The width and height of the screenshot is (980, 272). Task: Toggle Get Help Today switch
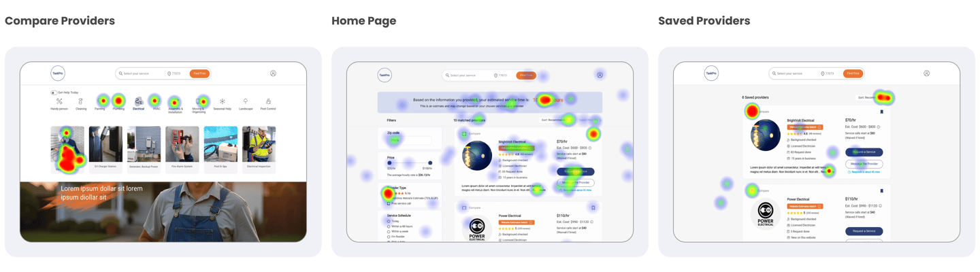click(54, 92)
